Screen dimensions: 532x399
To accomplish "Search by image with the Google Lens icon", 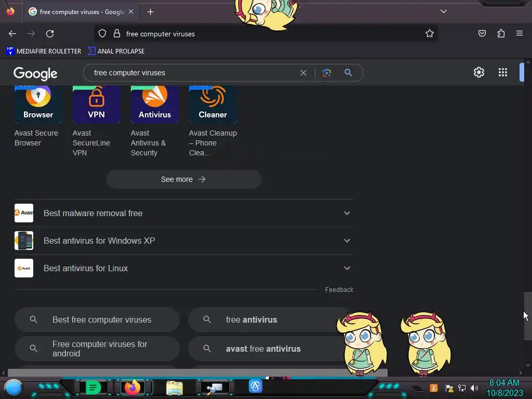I will (326, 73).
